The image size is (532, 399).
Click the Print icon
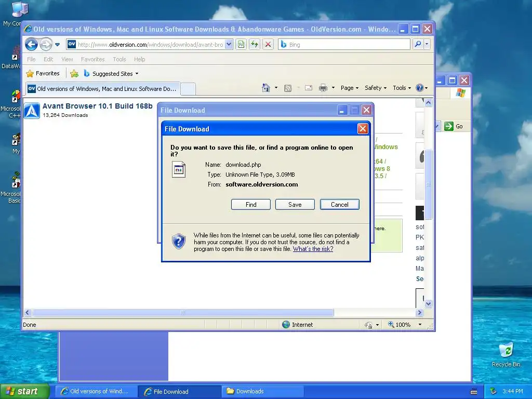click(x=323, y=88)
